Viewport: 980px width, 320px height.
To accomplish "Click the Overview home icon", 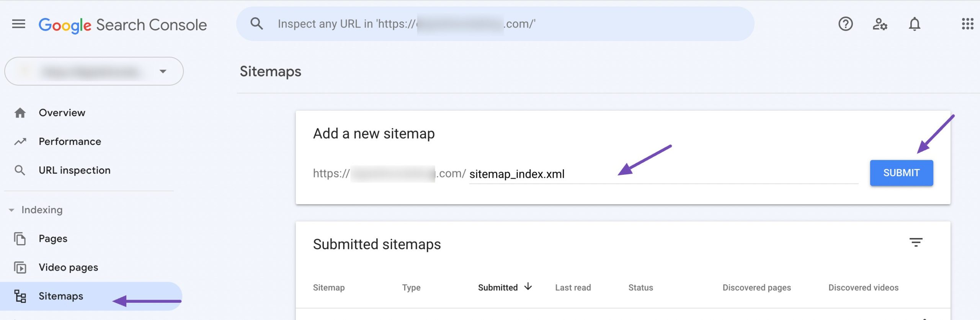I will (20, 112).
